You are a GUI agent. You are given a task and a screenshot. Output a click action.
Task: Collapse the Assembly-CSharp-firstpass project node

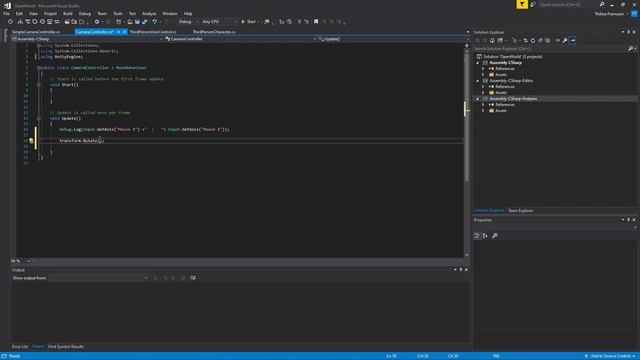(478, 99)
